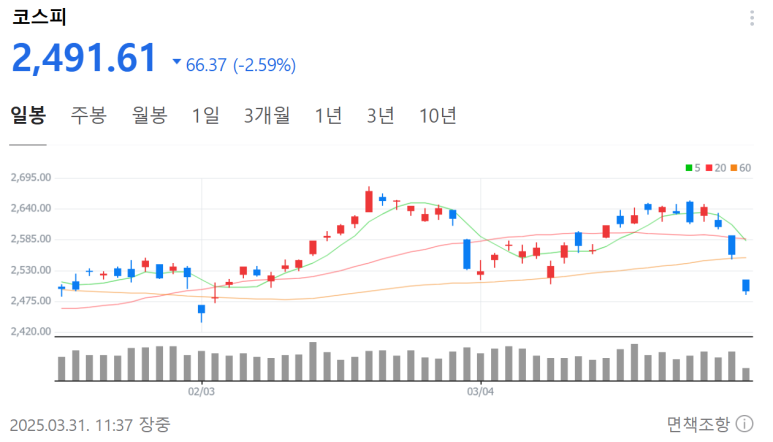Click the 66.37 (-2.59%) change text
Viewport: 773px width, 442px height.
coord(241,65)
